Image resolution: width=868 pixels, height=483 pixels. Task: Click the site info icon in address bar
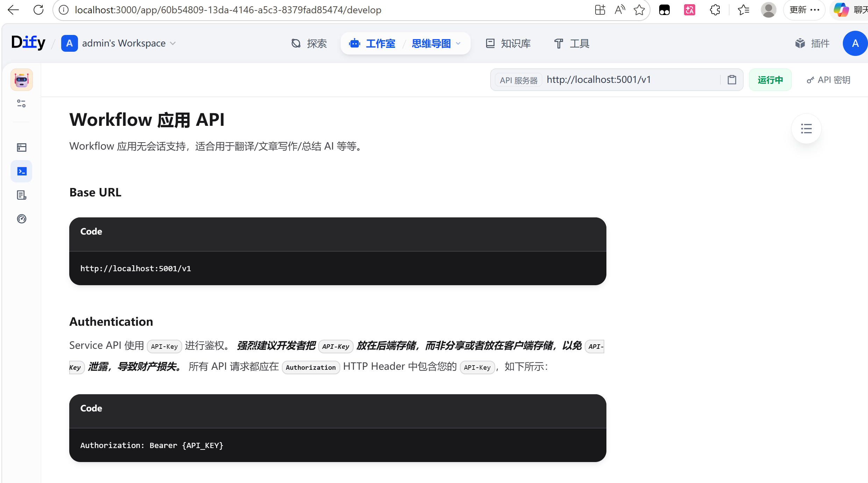[x=64, y=10]
